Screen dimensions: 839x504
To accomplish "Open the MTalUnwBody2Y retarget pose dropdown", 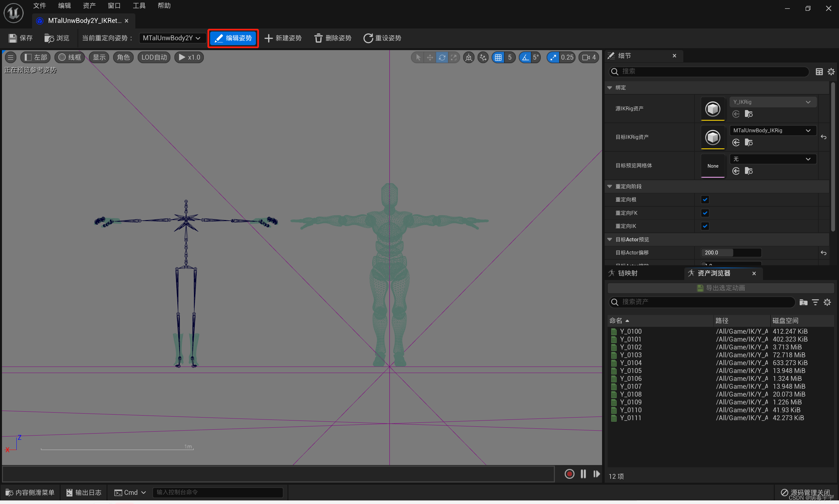I will click(x=172, y=38).
